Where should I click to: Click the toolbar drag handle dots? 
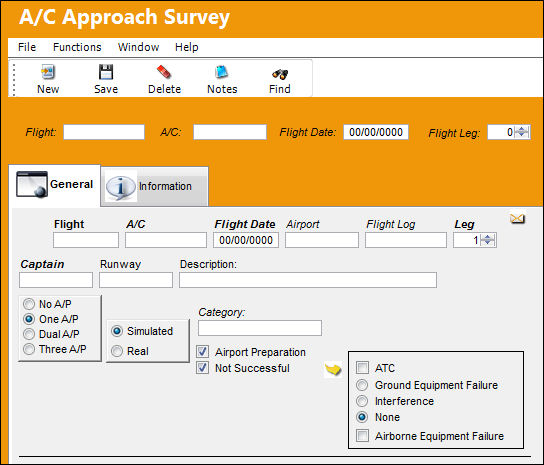[14, 80]
